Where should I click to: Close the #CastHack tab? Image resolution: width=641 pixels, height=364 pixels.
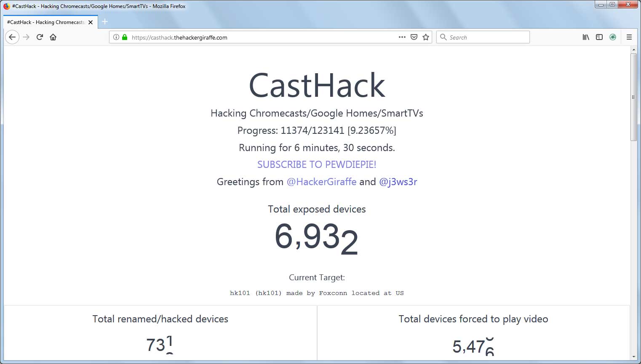point(91,22)
